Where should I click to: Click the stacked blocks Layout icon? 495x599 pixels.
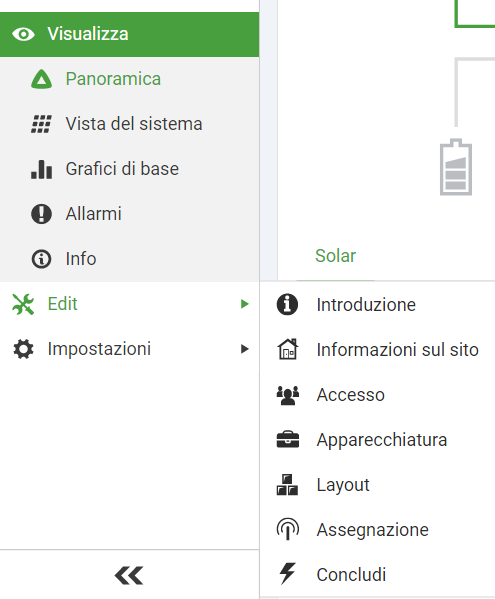287,484
